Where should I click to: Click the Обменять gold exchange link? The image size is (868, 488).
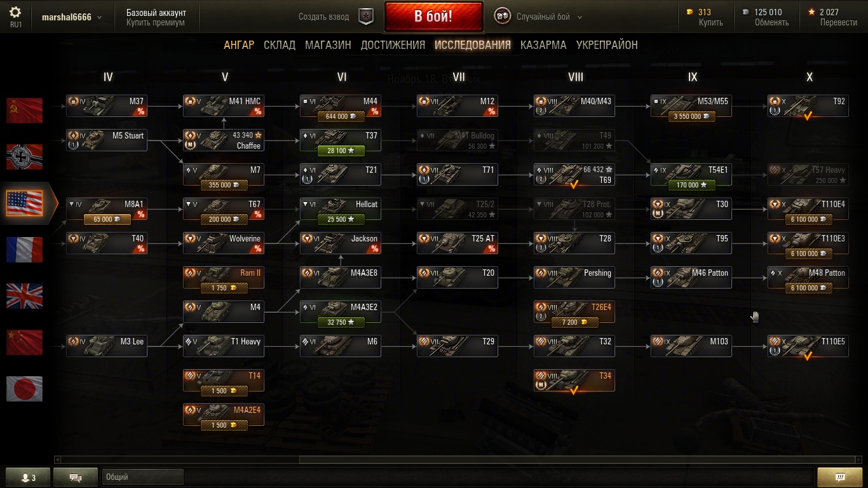pos(772,22)
